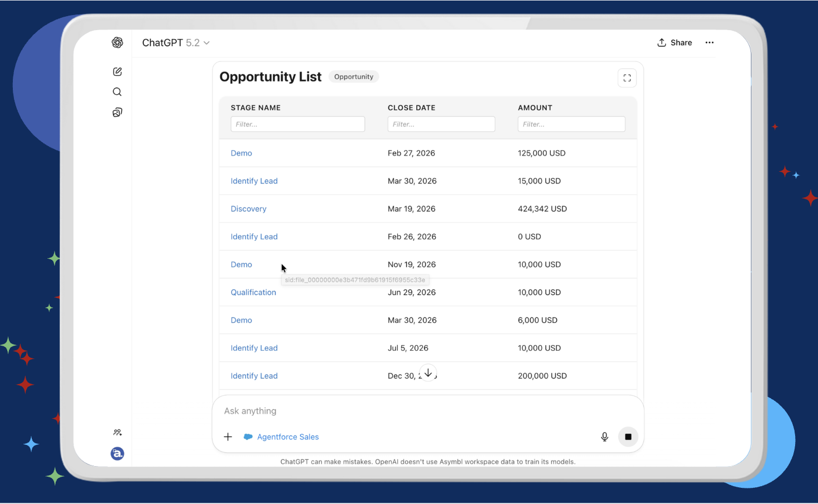Open the user profile avatar
818x504 pixels.
click(x=117, y=453)
